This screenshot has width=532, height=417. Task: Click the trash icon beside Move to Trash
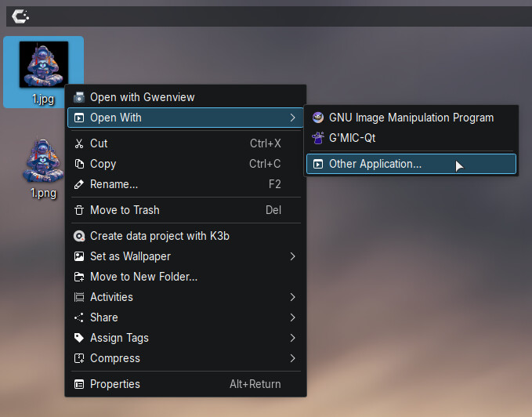point(78,210)
